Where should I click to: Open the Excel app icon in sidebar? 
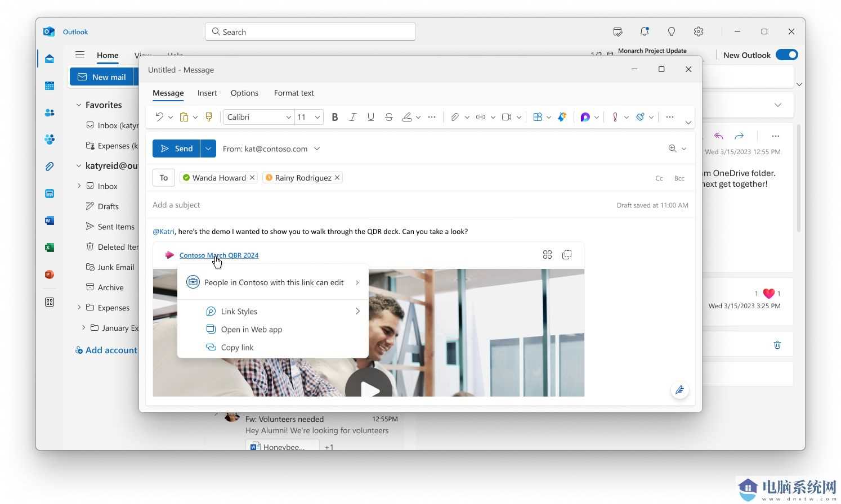click(50, 247)
